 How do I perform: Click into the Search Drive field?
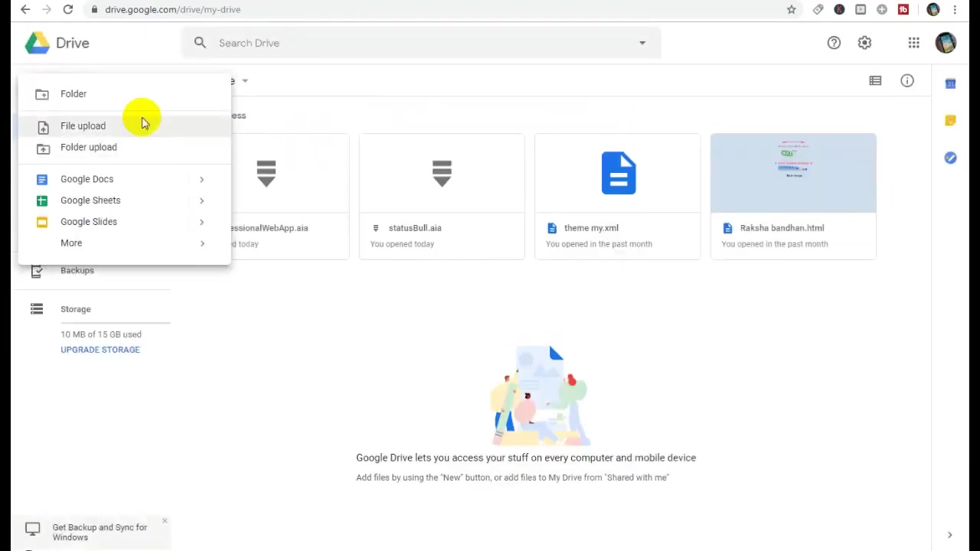click(x=421, y=43)
